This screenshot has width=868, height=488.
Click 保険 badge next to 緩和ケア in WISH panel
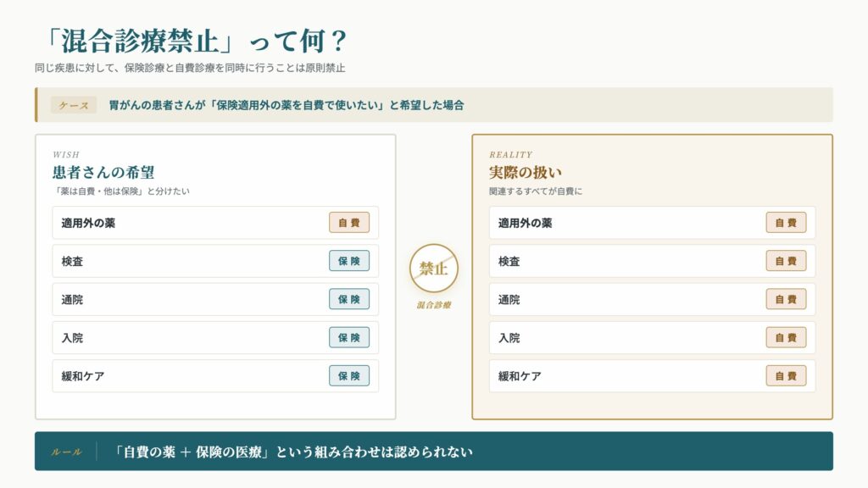pyautogui.click(x=349, y=375)
